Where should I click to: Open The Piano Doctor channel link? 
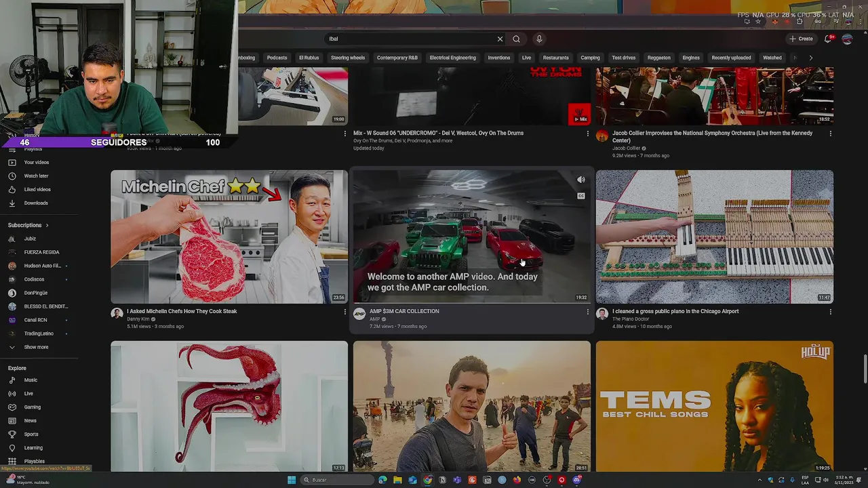(x=631, y=319)
